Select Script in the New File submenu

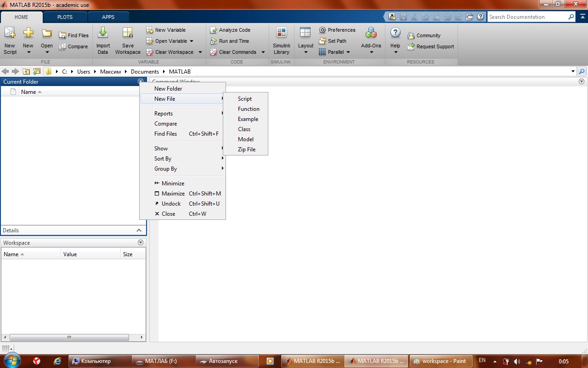245,99
